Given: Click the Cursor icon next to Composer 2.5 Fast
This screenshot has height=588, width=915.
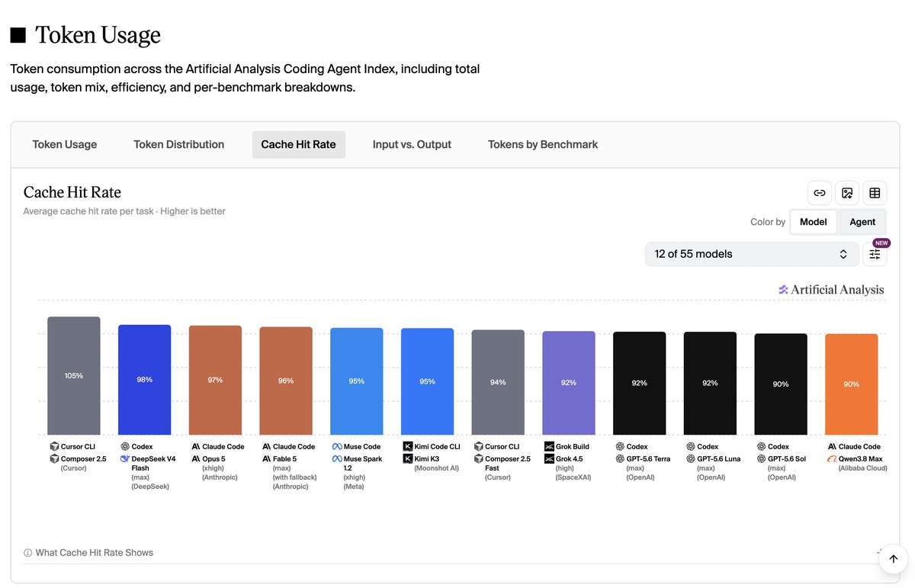Looking at the screenshot, I should click(478, 459).
